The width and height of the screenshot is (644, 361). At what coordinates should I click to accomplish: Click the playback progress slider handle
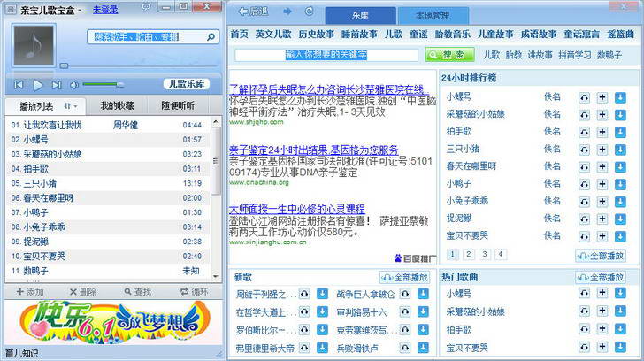[x=64, y=65]
